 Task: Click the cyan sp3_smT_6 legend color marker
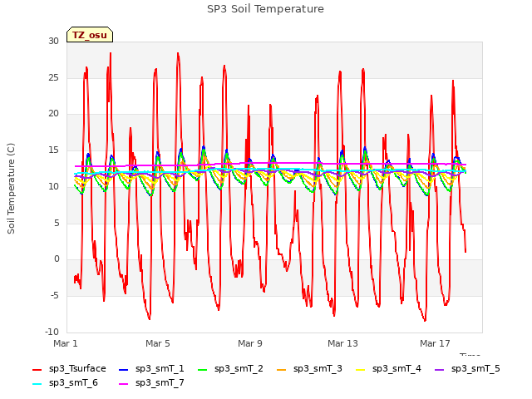coord(37,384)
